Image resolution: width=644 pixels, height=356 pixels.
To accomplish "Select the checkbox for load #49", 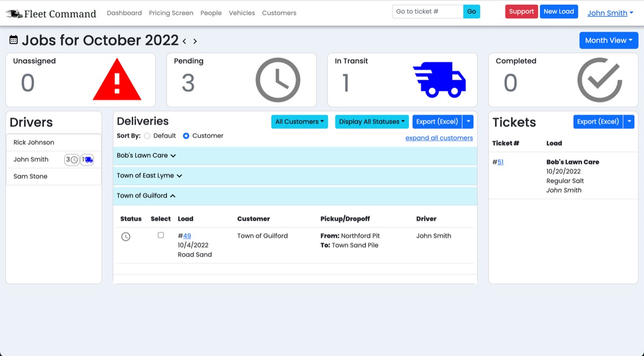I will [160, 235].
